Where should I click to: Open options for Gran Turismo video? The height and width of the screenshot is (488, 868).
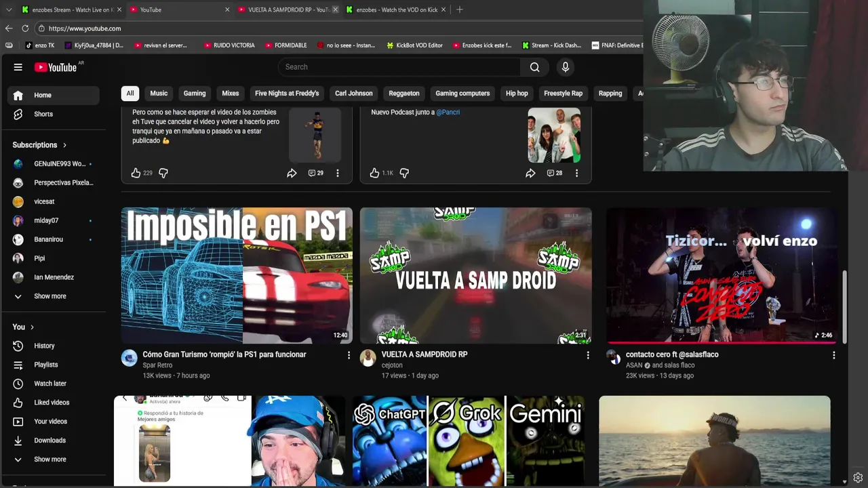pos(349,355)
